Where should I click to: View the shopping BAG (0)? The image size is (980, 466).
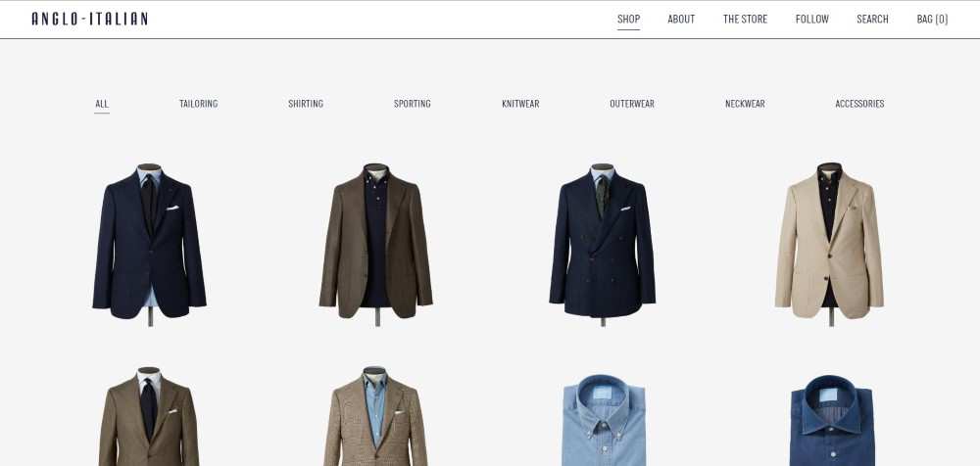[x=932, y=19]
